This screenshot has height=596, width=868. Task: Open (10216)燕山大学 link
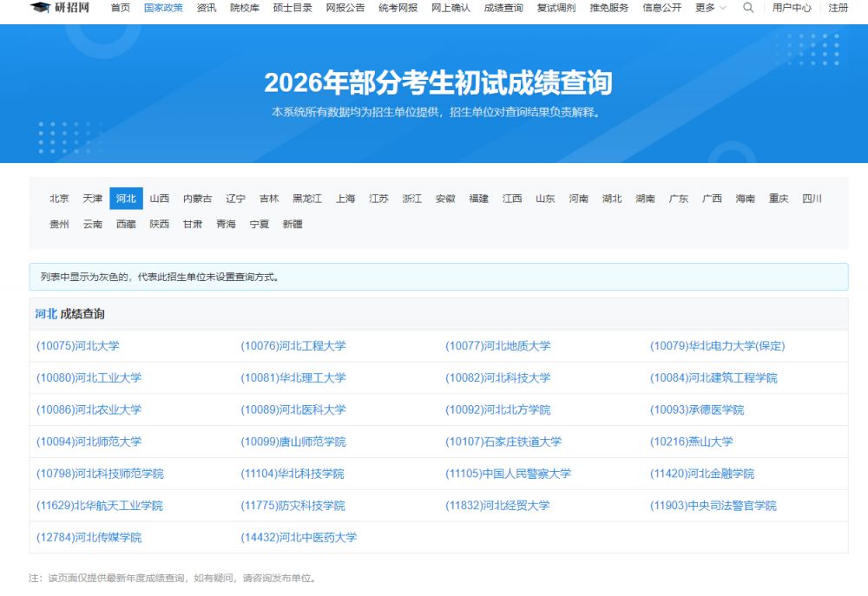tap(692, 442)
